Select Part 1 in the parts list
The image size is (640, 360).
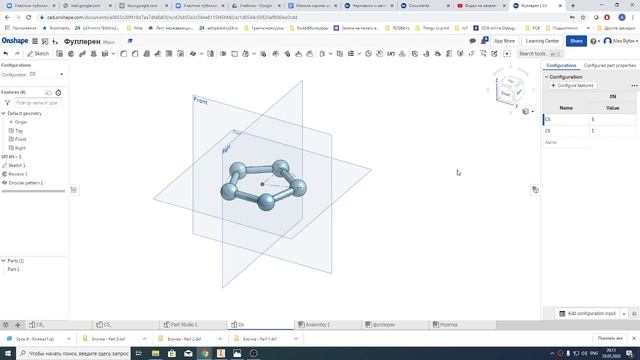(13, 269)
